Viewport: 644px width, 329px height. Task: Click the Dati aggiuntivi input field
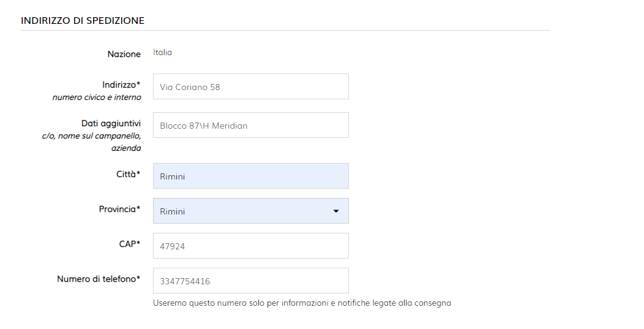250,125
